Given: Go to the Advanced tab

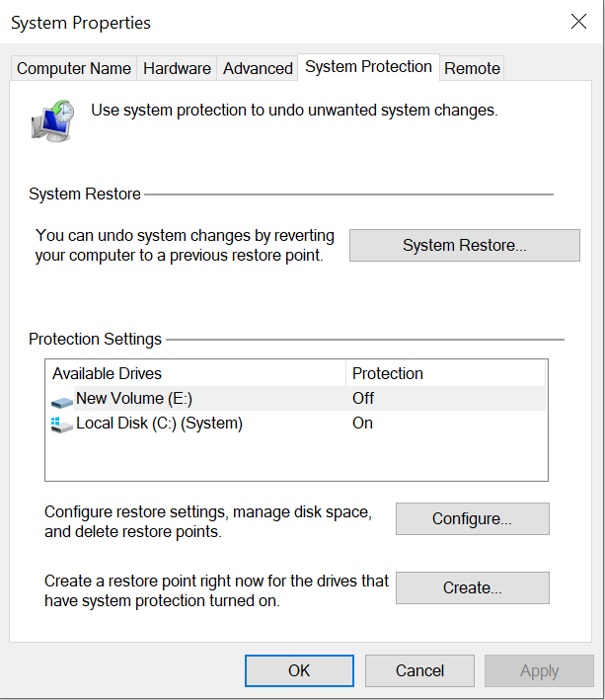Looking at the screenshot, I should pos(258,68).
